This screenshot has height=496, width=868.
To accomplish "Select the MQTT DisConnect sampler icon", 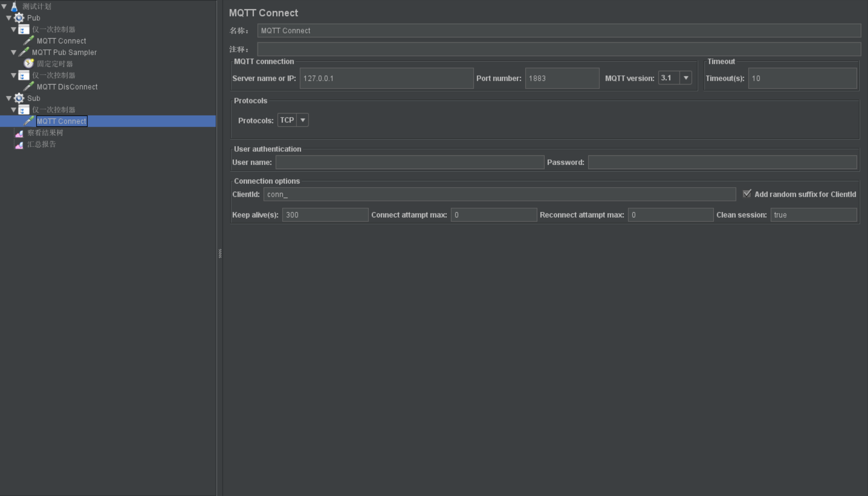I will (x=28, y=87).
